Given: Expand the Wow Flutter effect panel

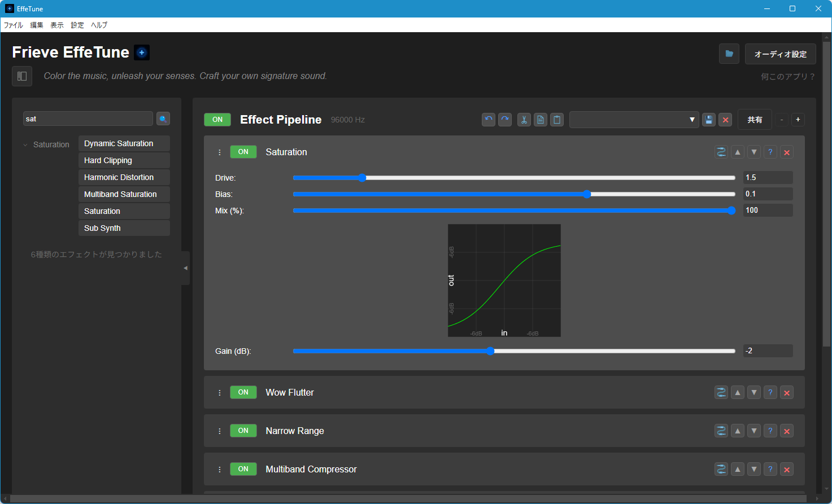Looking at the screenshot, I should (x=290, y=392).
